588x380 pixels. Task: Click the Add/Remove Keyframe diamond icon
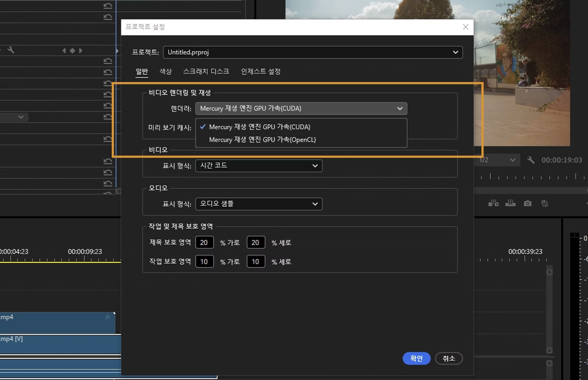pos(72,50)
